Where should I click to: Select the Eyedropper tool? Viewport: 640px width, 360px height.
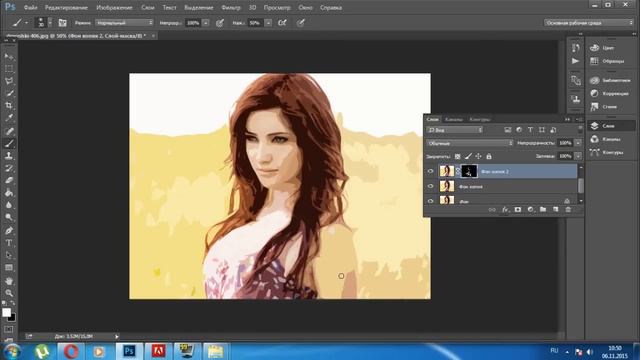[9, 118]
